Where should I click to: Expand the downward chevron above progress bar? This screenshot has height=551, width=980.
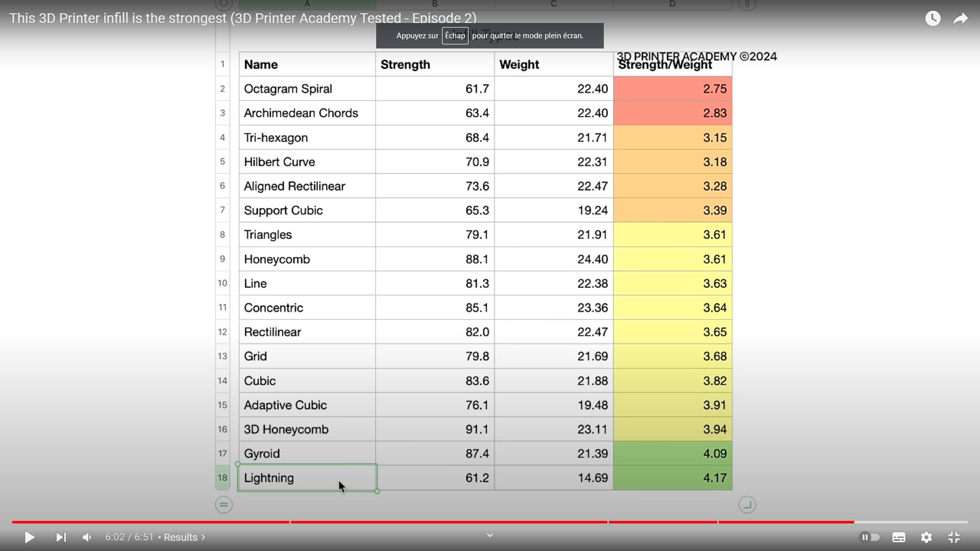coord(489,535)
